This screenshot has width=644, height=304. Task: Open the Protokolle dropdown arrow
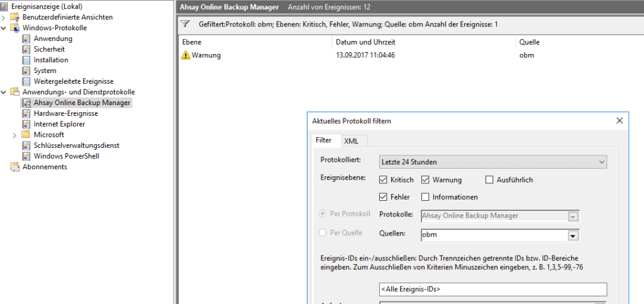[x=574, y=216]
